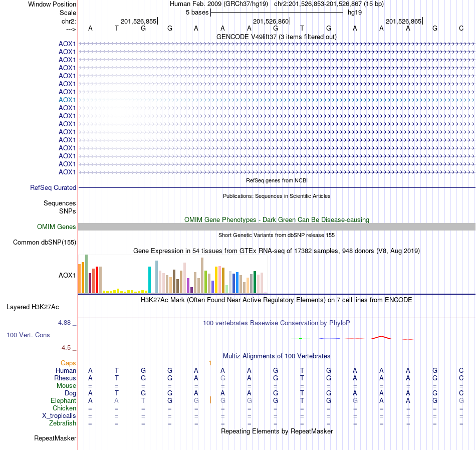The height and width of the screenshot is (450, 476).
Task: Click the RepeatMasker track label
Action: [x=55, y=438]
